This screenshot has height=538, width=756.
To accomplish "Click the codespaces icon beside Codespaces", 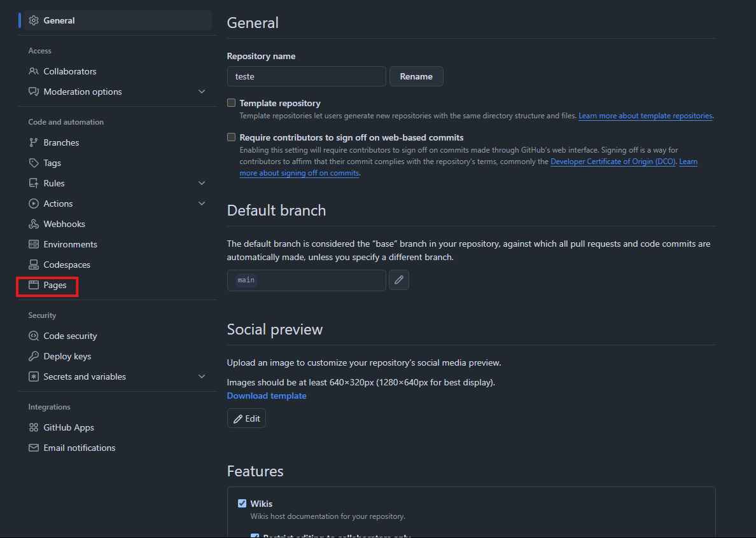I will (x=33, y=265).
